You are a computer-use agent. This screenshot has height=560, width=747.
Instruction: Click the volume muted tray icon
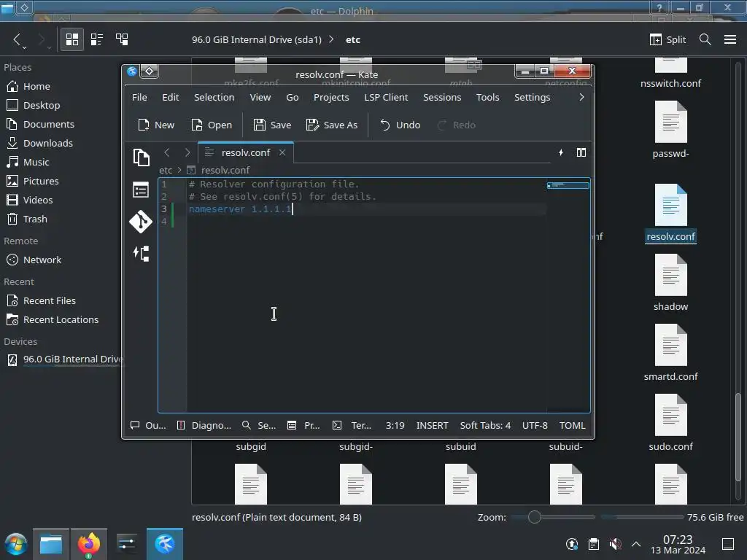tap(616, 544)
